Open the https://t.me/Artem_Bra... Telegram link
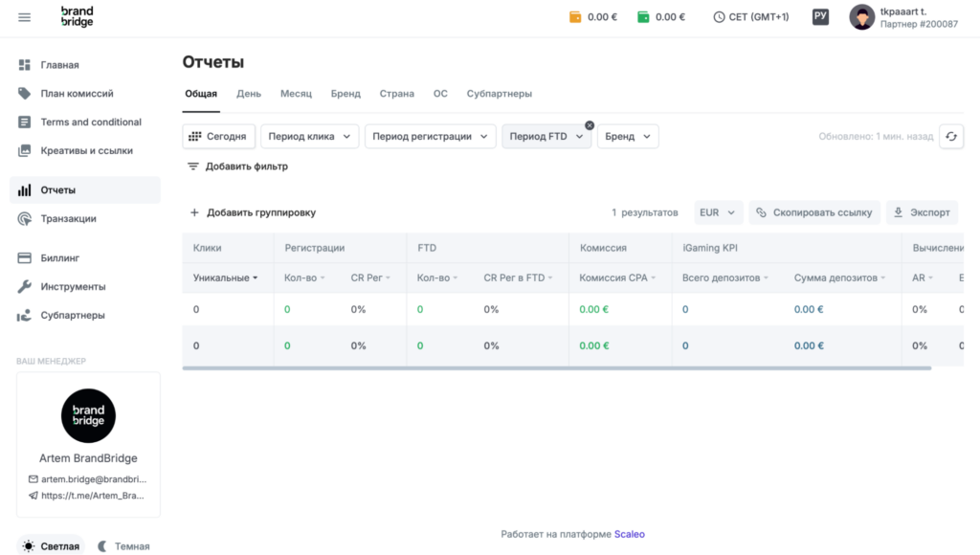Screen dimensions: 980x555 (93, 496)
